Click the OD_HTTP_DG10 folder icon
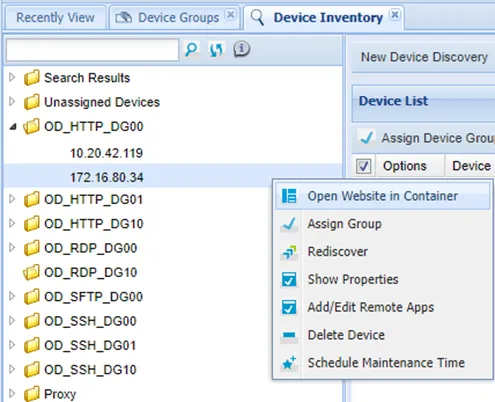The image size is (495, 402). pos(32,224)
